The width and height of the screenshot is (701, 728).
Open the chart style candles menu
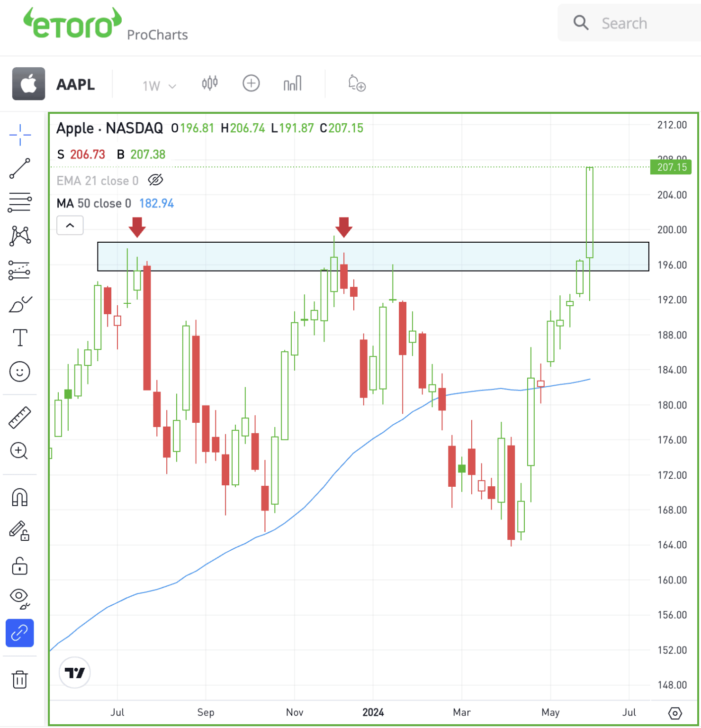[x=210, y=83]
